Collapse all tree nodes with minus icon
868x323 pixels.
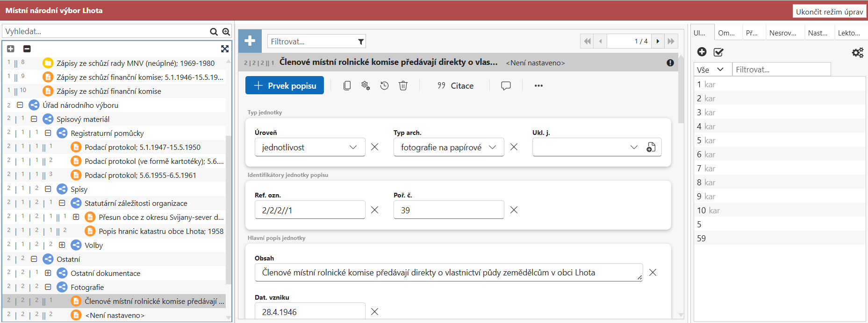[27, 49]
